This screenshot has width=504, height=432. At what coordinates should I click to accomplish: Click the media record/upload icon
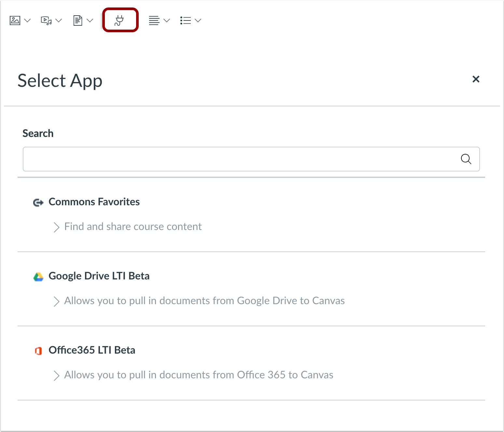coord(46,20)
